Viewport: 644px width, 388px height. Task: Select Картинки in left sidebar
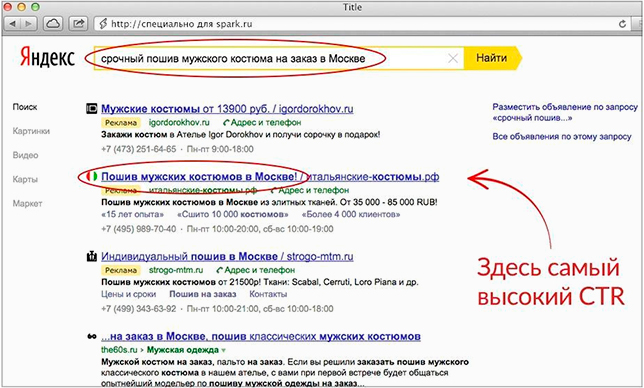point(31,131)
